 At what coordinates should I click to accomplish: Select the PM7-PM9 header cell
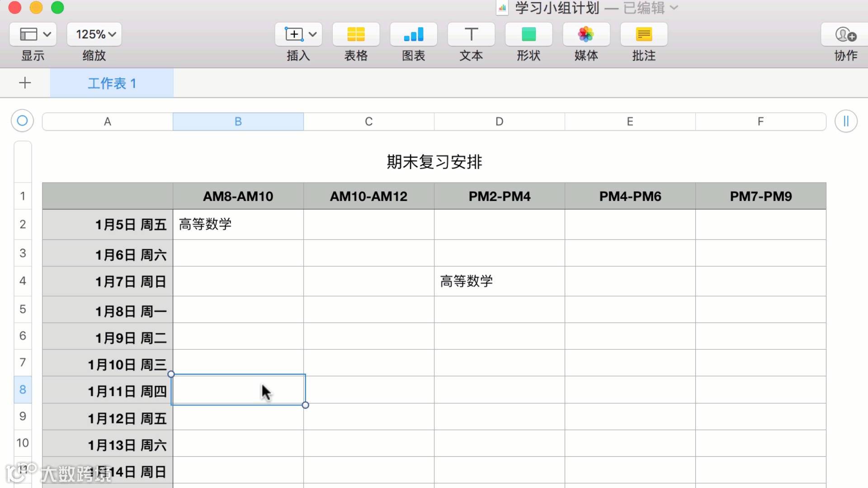click(760, 196)
